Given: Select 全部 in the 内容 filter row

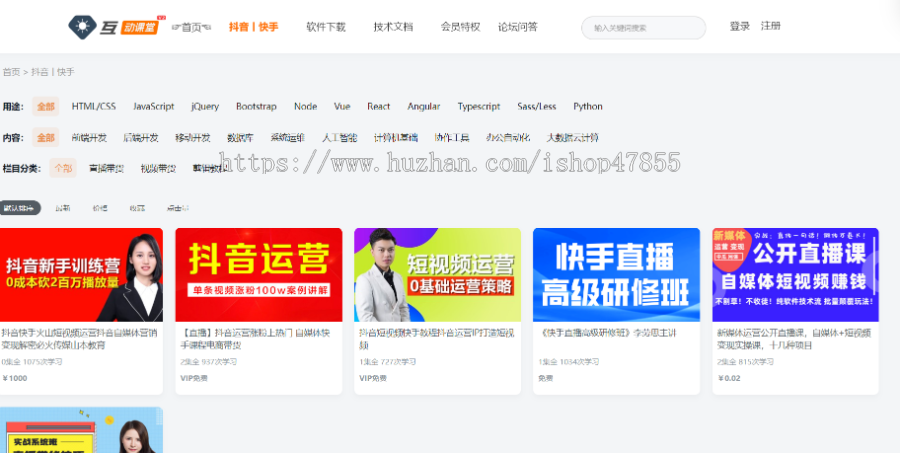Looking at the screenshot, I should coord(46,137).
